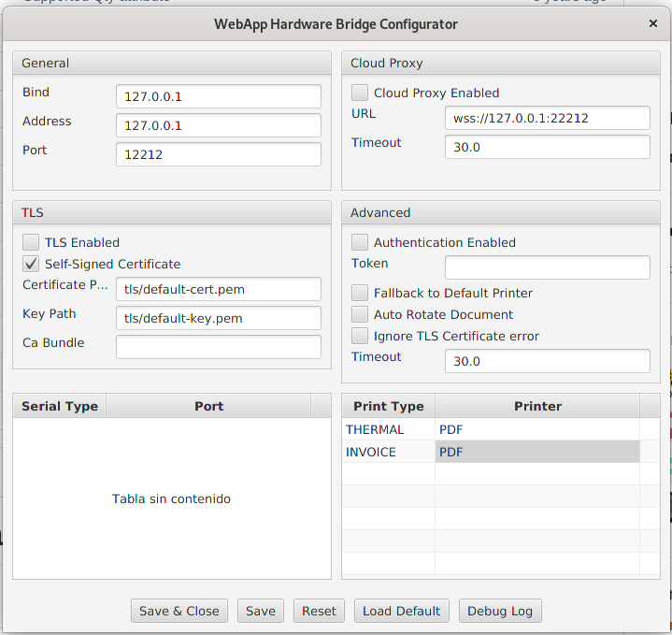Click the Printer column header

(537, 406)
